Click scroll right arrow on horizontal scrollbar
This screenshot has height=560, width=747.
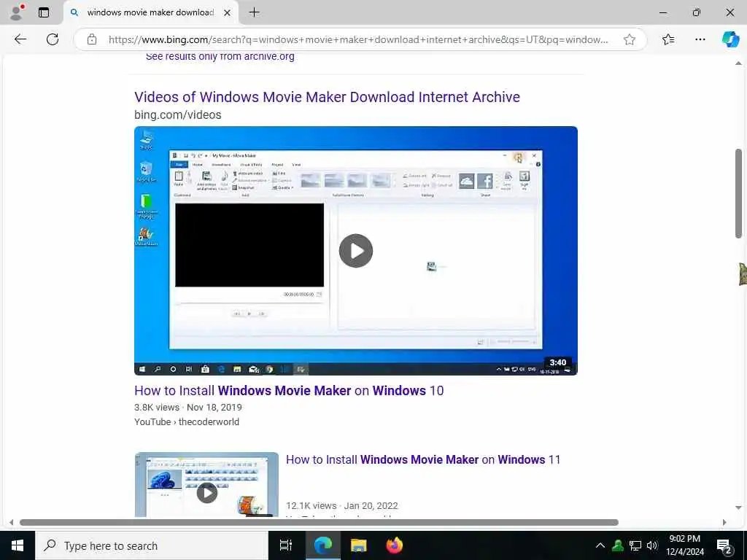click(x=724, y=522)
